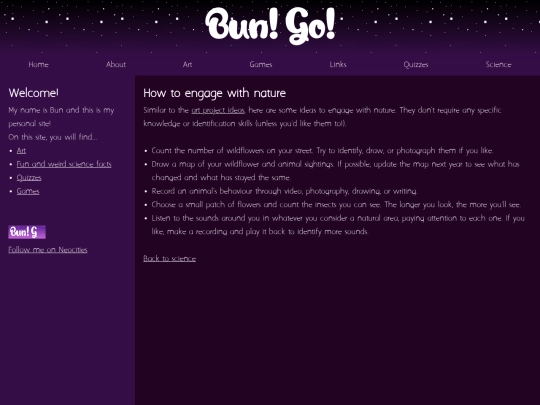This screenshot has width=540, height=405.
Task: Open the Home page in navigation
Action: click(x=39, y=64)
